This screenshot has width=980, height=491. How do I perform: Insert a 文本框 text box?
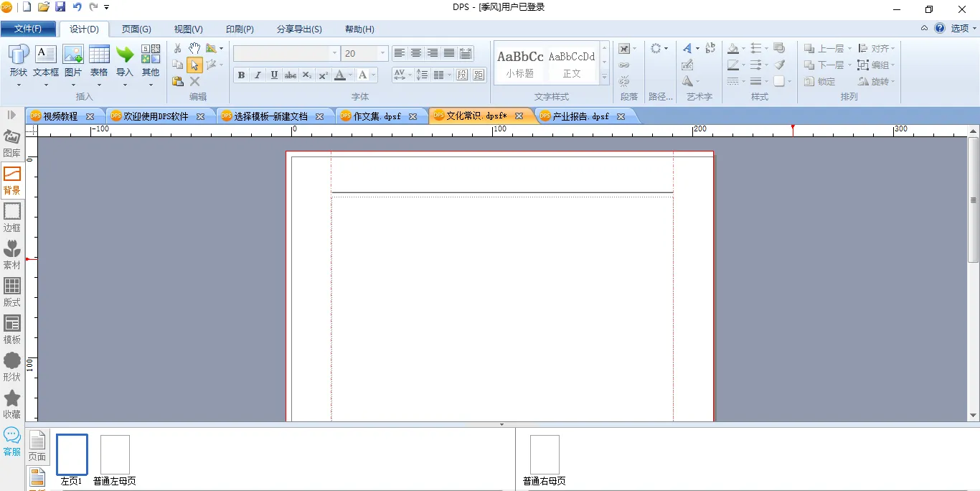[x=46, y=61]
